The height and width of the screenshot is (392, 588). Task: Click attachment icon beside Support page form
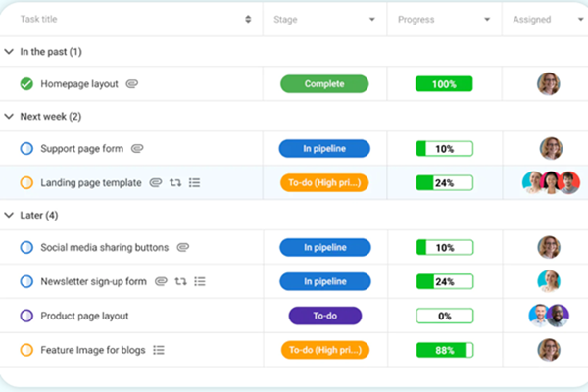[x=137, y=149]
